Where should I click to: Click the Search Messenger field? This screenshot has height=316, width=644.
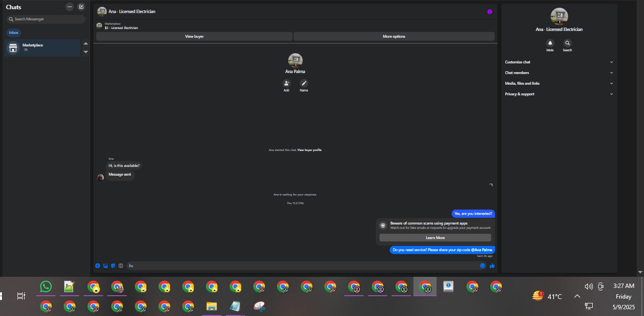[x=46, y=19]
